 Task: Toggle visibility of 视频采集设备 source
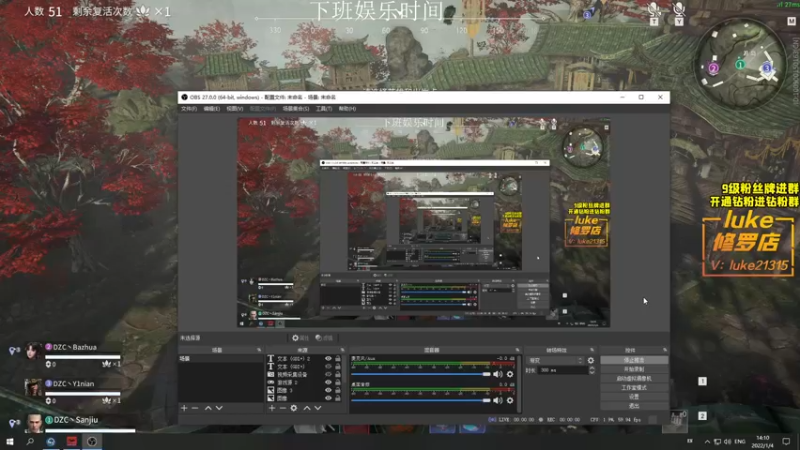328,374
